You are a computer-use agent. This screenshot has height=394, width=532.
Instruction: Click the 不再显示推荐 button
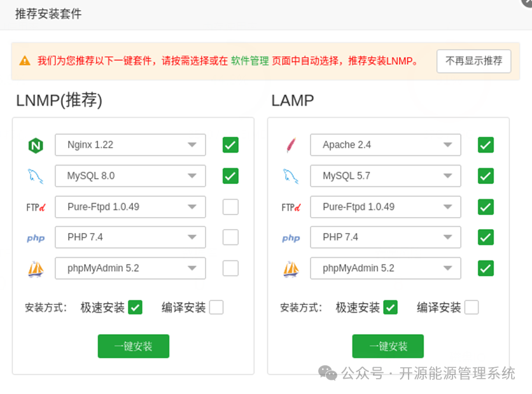473,61
